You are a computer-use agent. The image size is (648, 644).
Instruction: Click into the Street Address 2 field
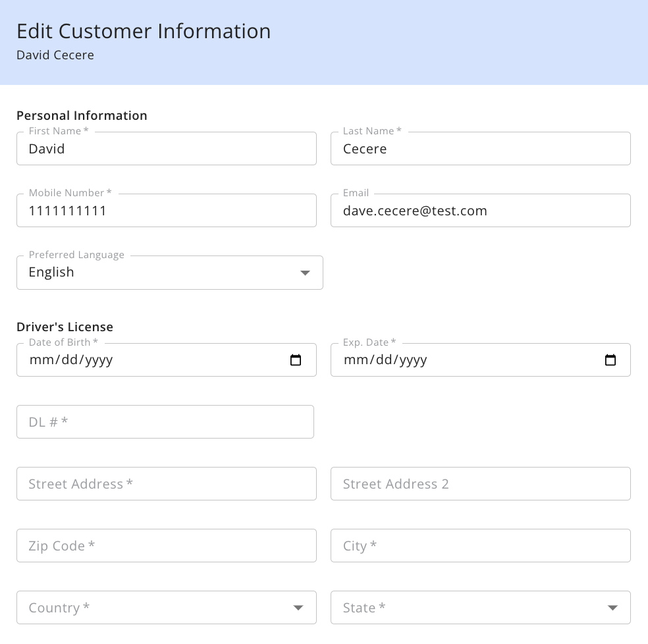pyautogui.click(x=481, y=483)
